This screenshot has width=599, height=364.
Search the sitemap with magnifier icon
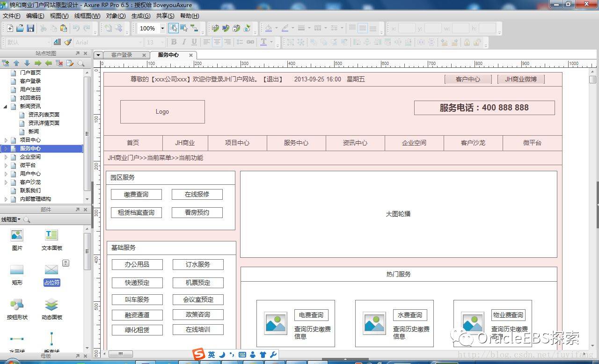click(81, 63)
